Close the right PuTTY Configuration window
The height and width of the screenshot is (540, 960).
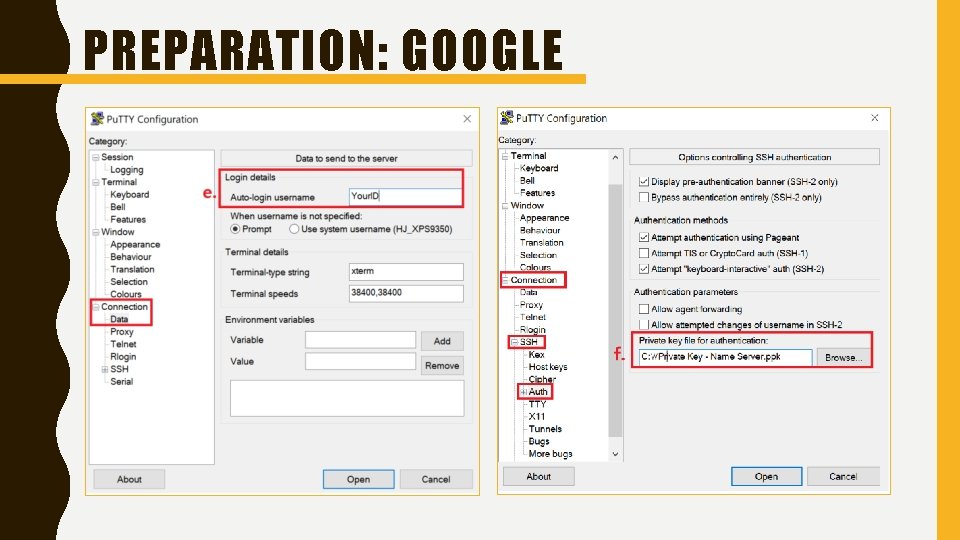point(874,118)
